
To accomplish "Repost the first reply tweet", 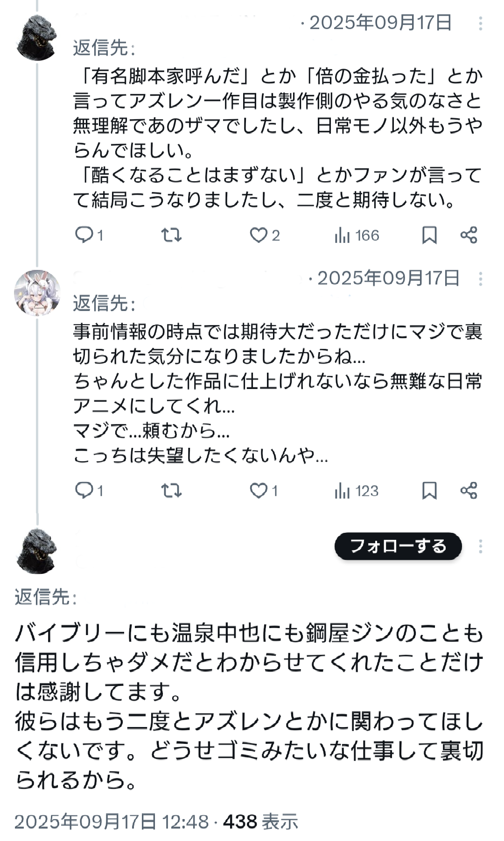I will click(x=171, y=235).
